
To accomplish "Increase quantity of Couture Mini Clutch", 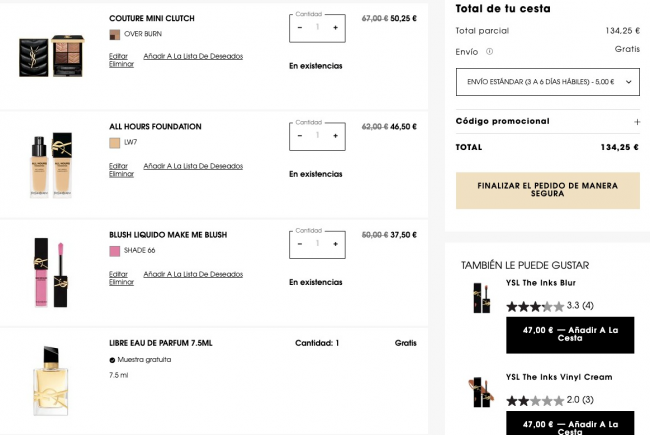I will [335, 28].
